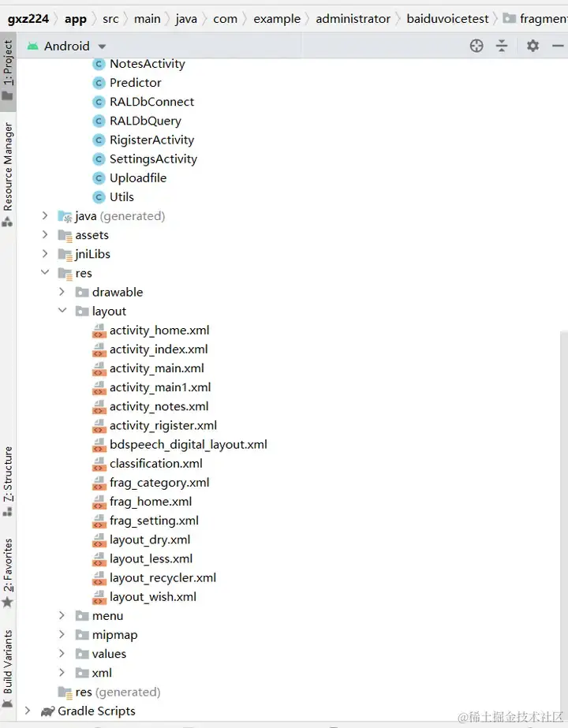This screenshot has width=568, height=728.
Task: Expand the java (generated) node
Action: click(x=45, y=215)
